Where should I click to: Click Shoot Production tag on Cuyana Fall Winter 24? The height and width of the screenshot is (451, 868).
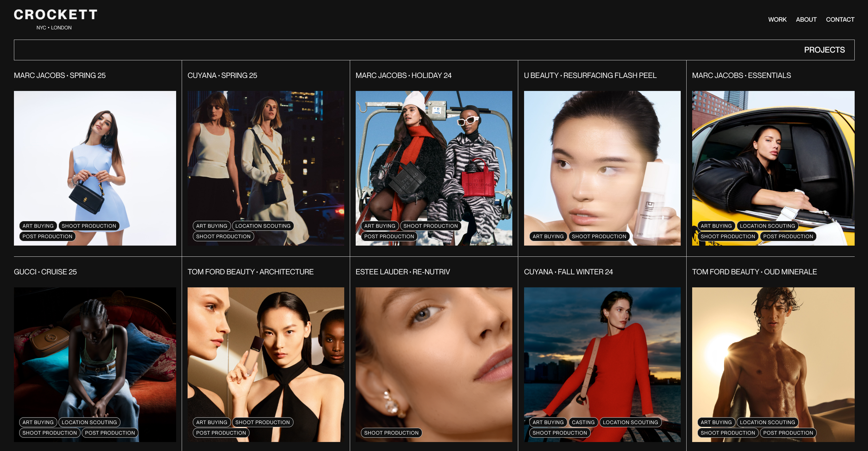tap(560, 433)
